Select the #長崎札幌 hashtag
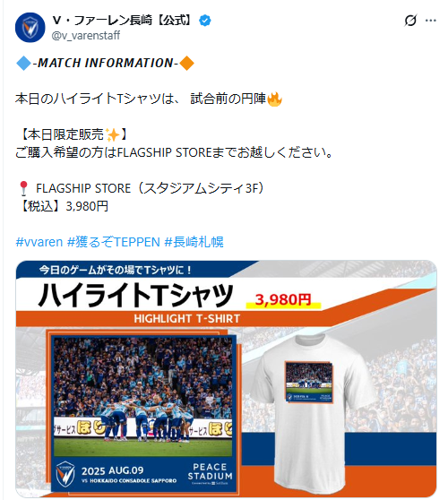This screenshot has width=448, height=500. click(x=194, y=242)
